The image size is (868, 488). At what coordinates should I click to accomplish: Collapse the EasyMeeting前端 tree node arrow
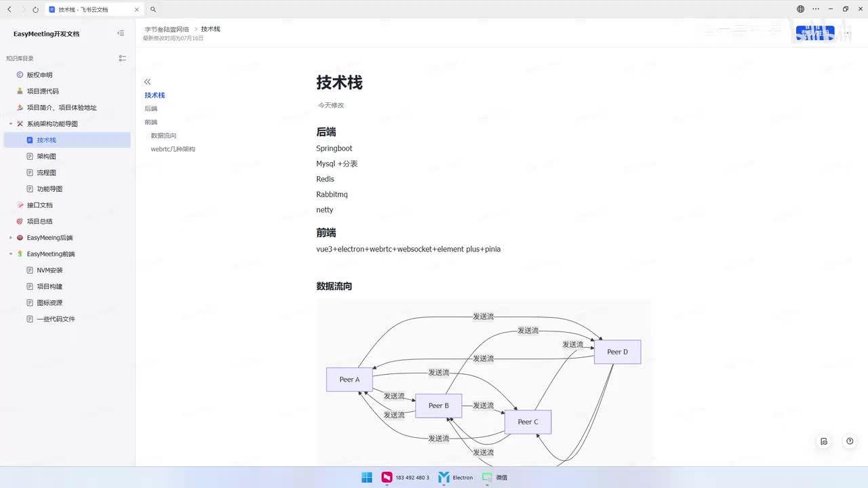[11, 254]
